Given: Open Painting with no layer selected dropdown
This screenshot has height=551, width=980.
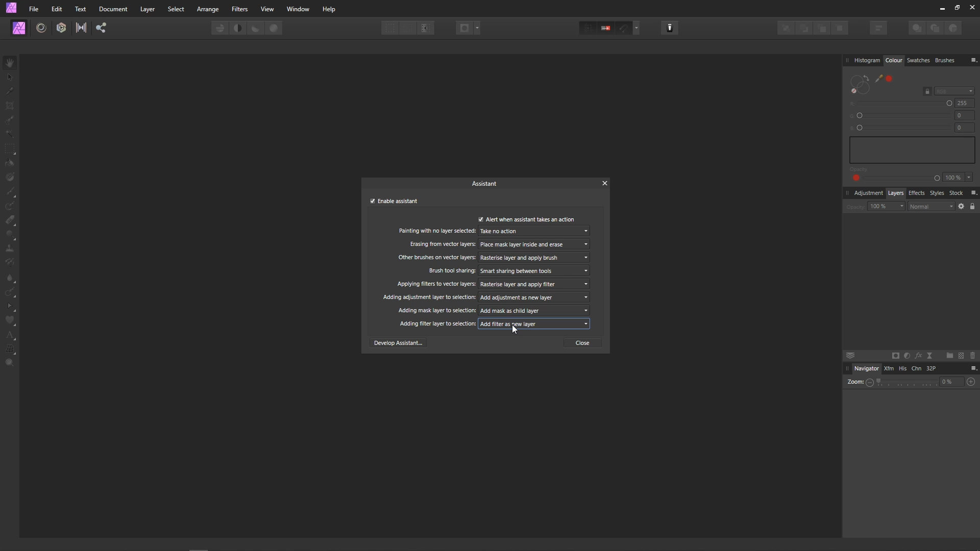Looking at the screenshot, I should [x=533, y=231].
